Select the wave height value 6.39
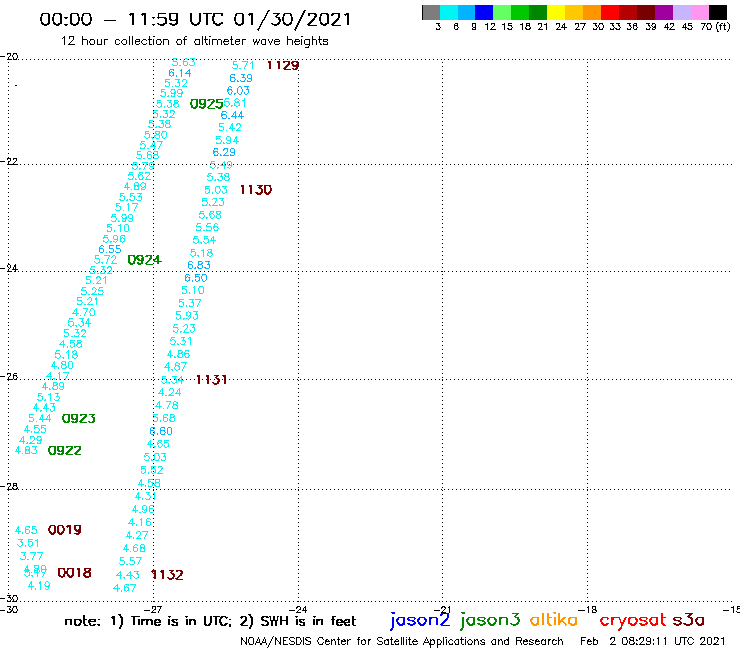This screenshot has height=650, width=740. click(x=241, y=78)
